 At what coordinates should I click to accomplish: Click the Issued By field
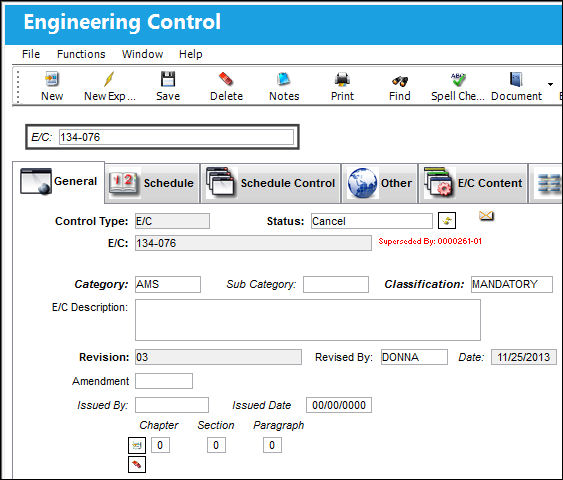coord(172,405)
